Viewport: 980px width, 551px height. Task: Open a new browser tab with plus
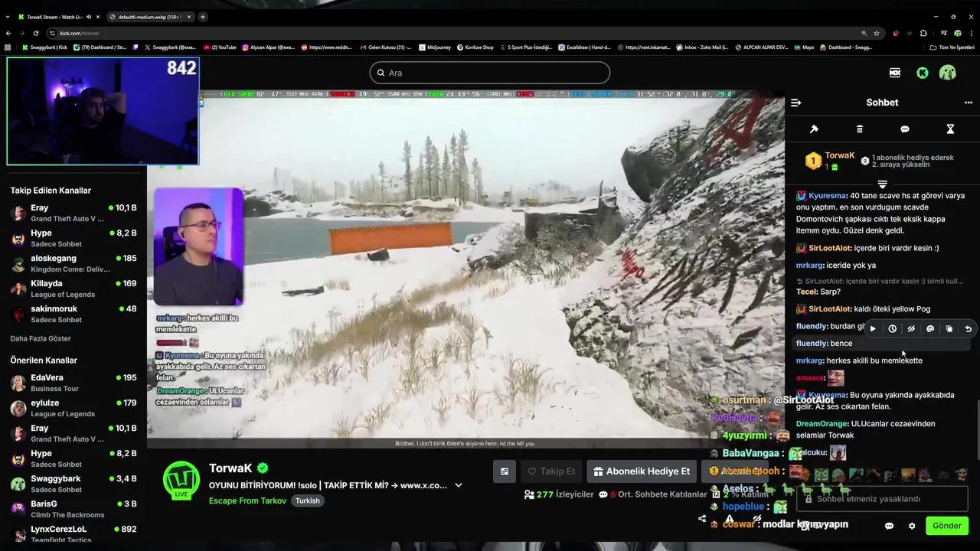(203, 17)
